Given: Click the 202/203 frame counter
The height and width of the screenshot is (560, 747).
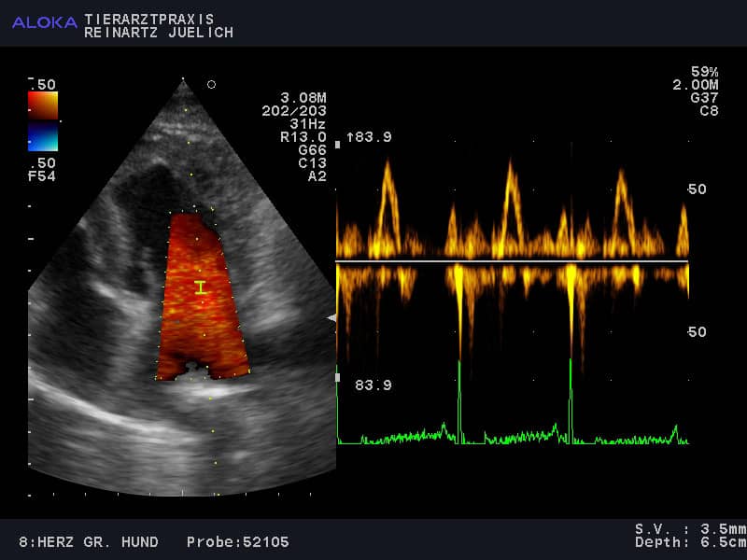Looking at the screenshot, I should pos(294,111).
